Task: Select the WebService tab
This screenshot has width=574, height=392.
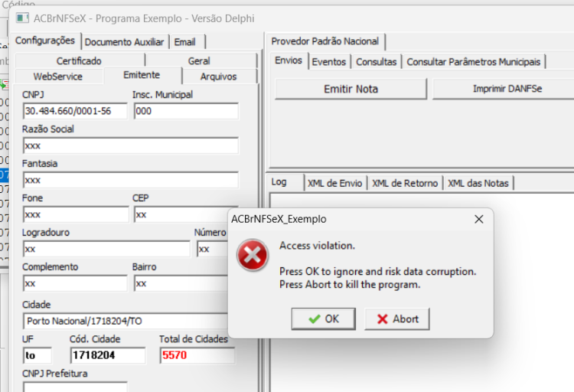Action: [x=58, y=77]
